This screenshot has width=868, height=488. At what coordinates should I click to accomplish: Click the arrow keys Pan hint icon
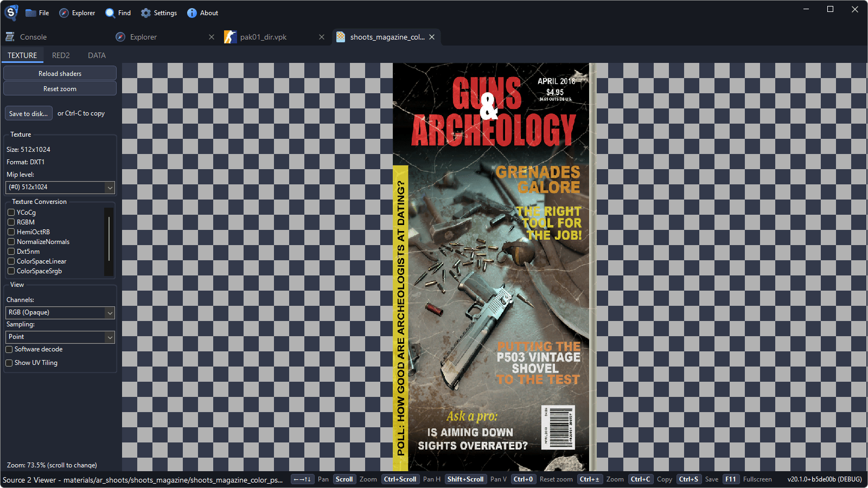pos(303,479)
